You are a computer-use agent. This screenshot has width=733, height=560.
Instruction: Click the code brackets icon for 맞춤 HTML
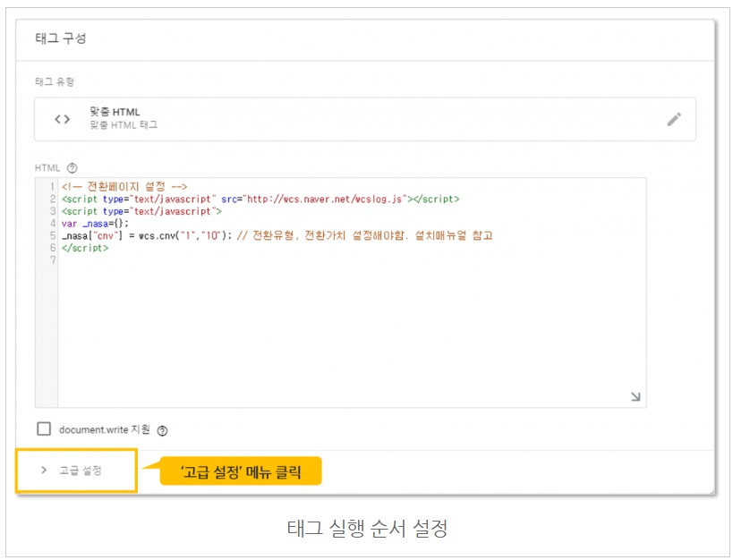point(62,119)
